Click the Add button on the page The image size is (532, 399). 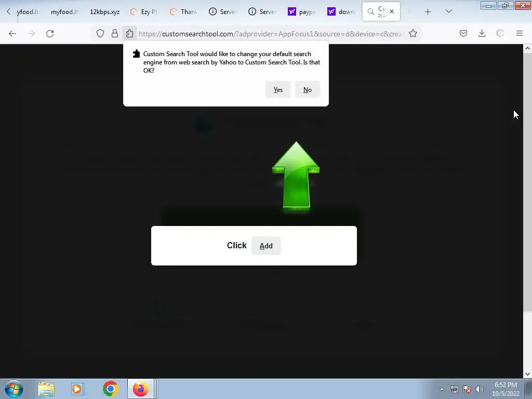click(266, 246)
